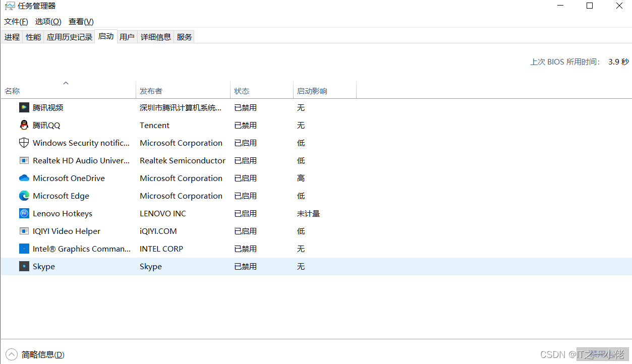Click the INTEL CORP publisher cell
The image size is (632, 364).
click(161, 249)
